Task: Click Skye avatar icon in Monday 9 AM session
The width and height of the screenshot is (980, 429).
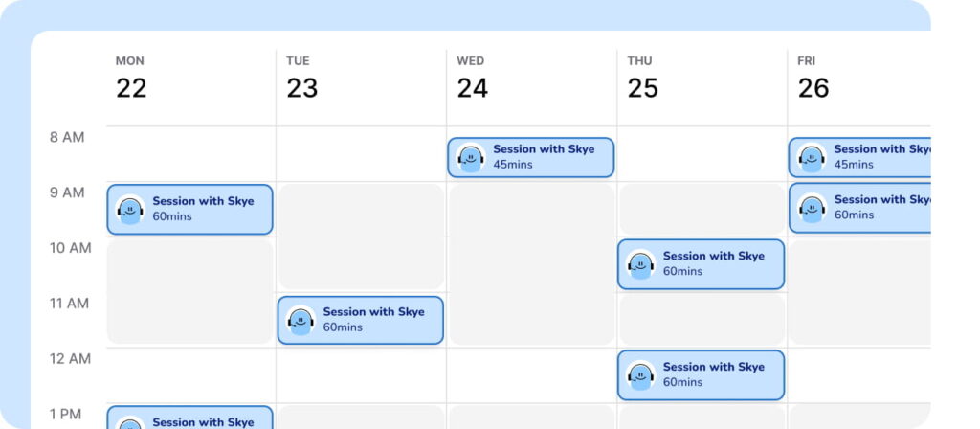Action: click(x=130, y=210)
